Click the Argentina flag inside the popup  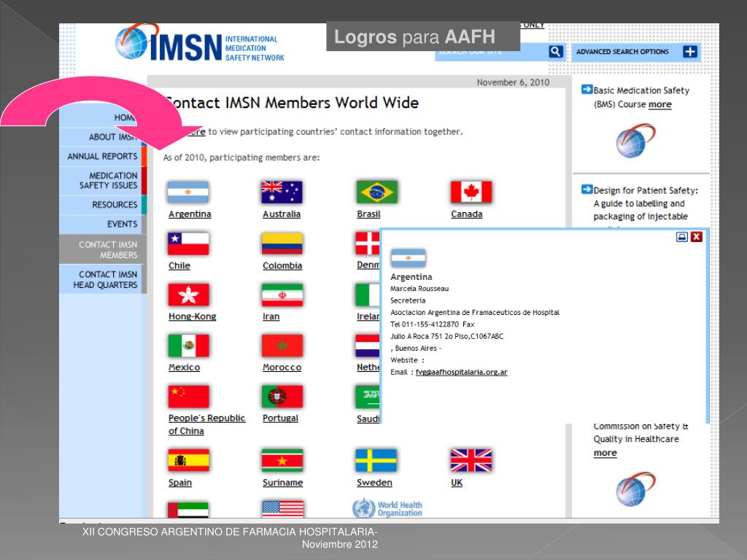click(409, 257)
